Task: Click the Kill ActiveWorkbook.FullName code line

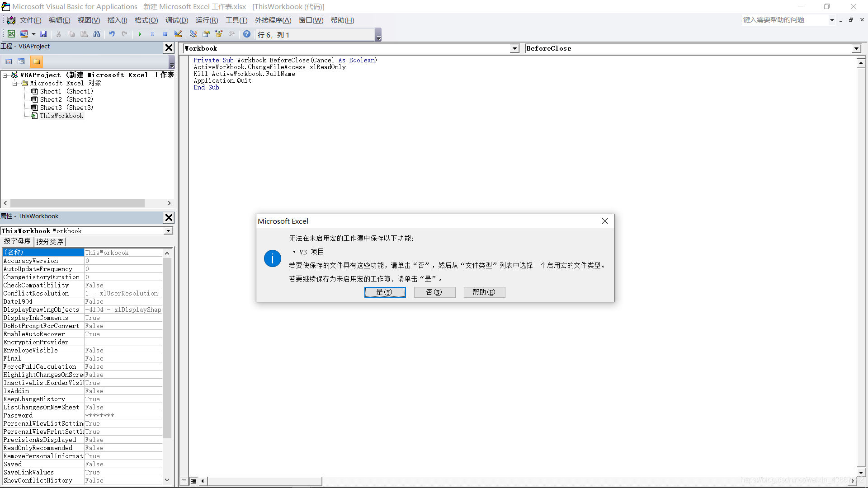Action: tap(244, 74)
